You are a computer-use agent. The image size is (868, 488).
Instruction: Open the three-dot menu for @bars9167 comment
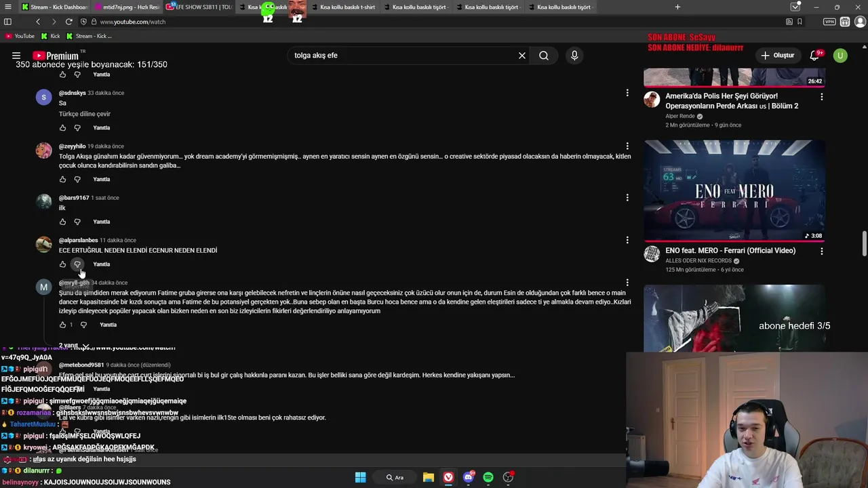pyautogui.click(x=627, y=197)
